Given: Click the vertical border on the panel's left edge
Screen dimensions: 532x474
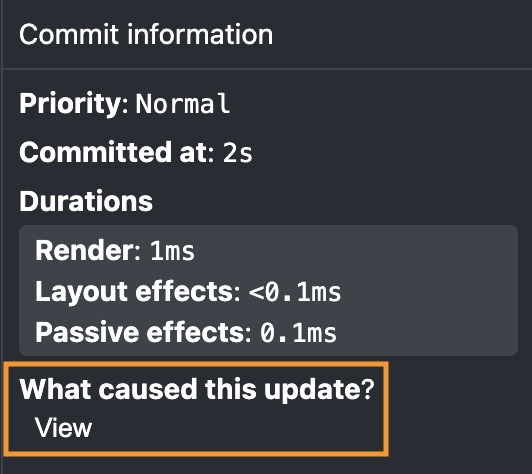Looking at the screenshot, I should pyautogui.click(x=2, y=237).
